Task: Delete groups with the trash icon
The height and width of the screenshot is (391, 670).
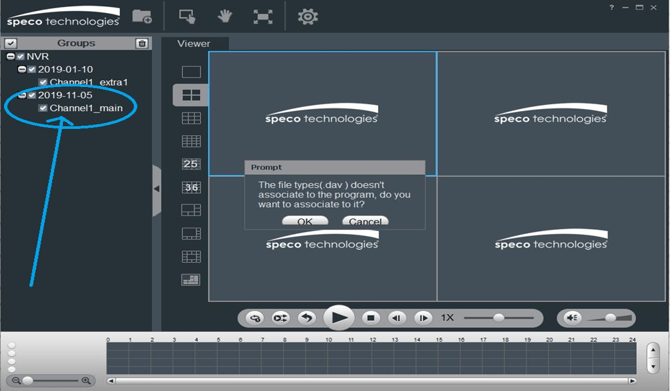Action: coord(142,43)
